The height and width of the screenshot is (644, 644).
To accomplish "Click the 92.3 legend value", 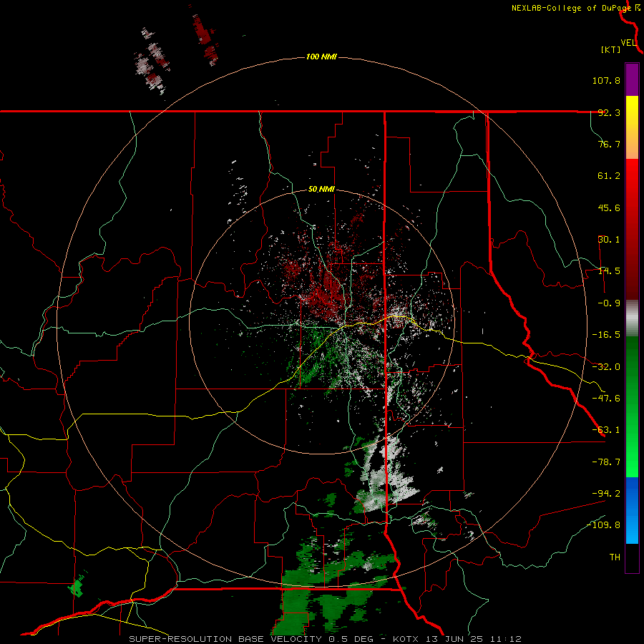I will (609, 112).
